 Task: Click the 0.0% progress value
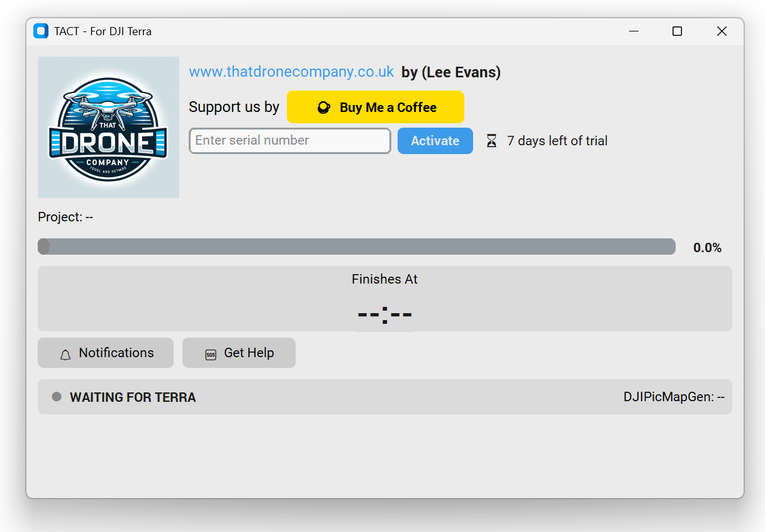coord(707,248)
